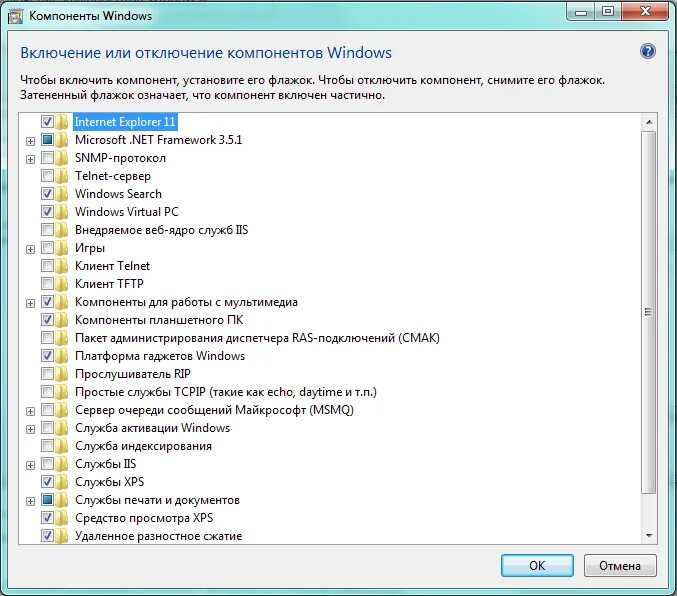The image size is (677, 596).
Task: Expand the SNMP-протокол tree node
Action: (x=30, y=159)
